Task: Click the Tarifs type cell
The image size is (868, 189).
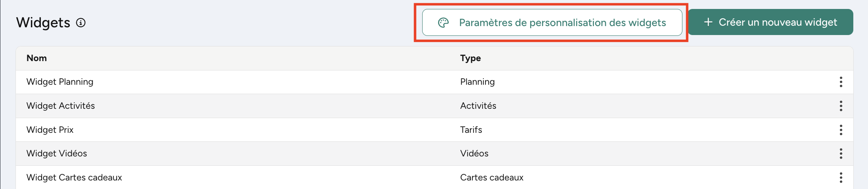Action: (x=471, y=130)
